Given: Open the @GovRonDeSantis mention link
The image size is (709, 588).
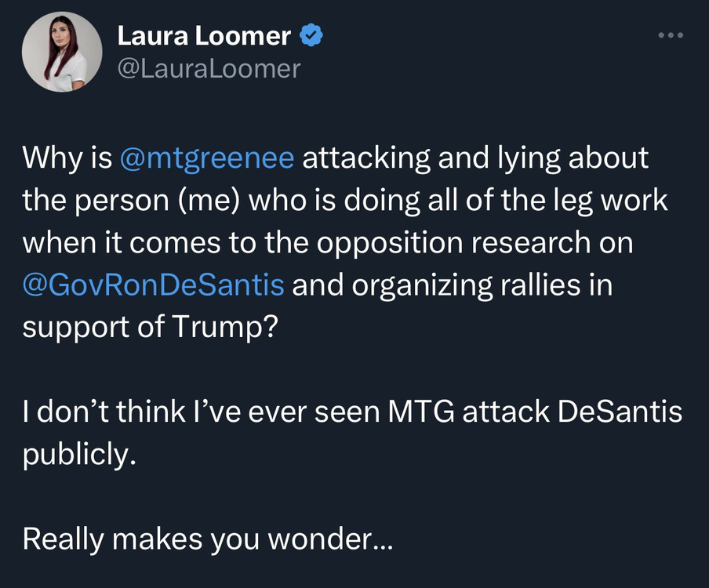Looking at the screenshot, I should coord(153,285).
